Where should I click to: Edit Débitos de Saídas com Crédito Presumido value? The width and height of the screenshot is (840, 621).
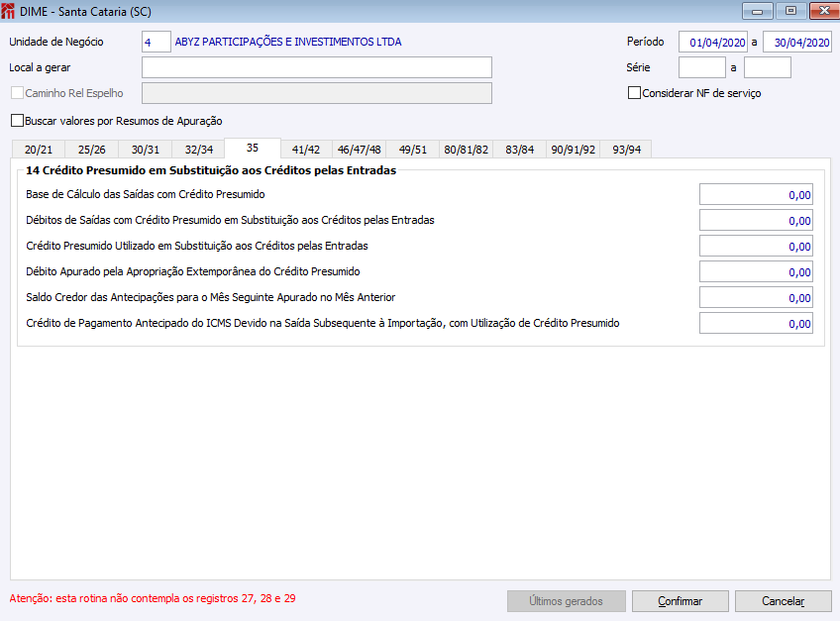click(756, 220)
